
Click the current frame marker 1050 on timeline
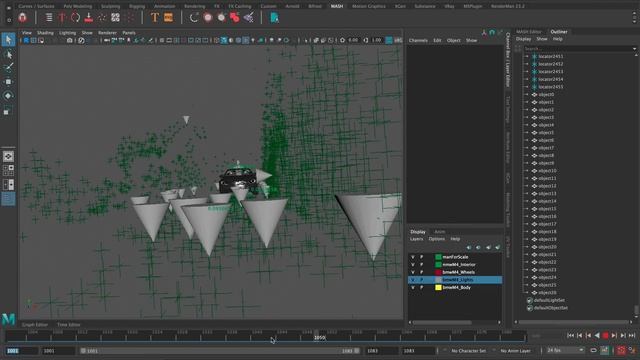click(x=319, y=338)
